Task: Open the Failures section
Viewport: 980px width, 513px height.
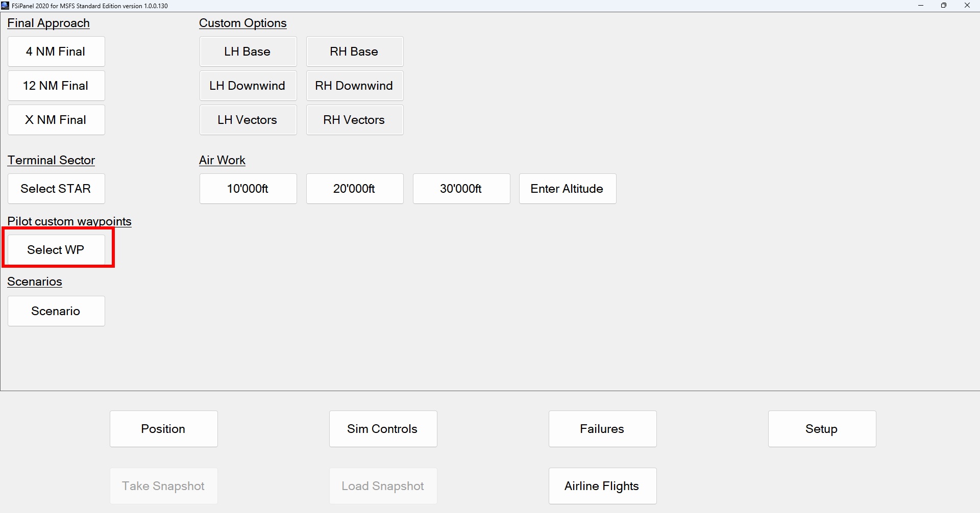Action: coord(602,429)
